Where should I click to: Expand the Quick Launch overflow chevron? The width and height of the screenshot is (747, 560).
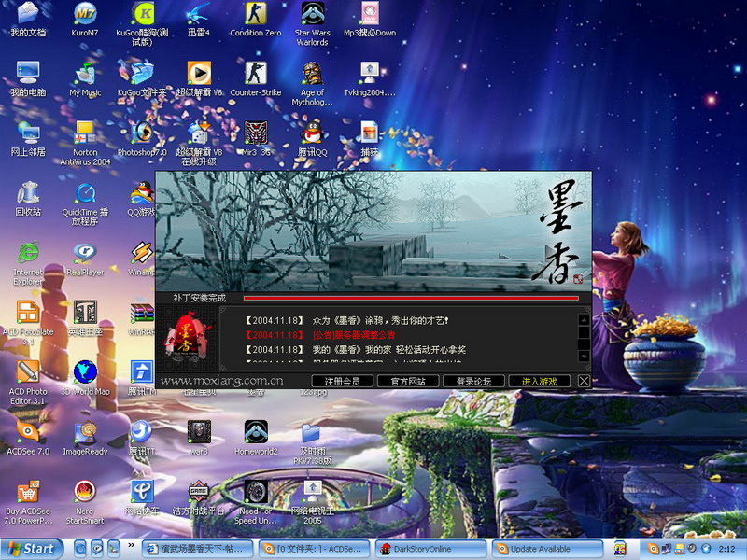click(x=131, y=545)
